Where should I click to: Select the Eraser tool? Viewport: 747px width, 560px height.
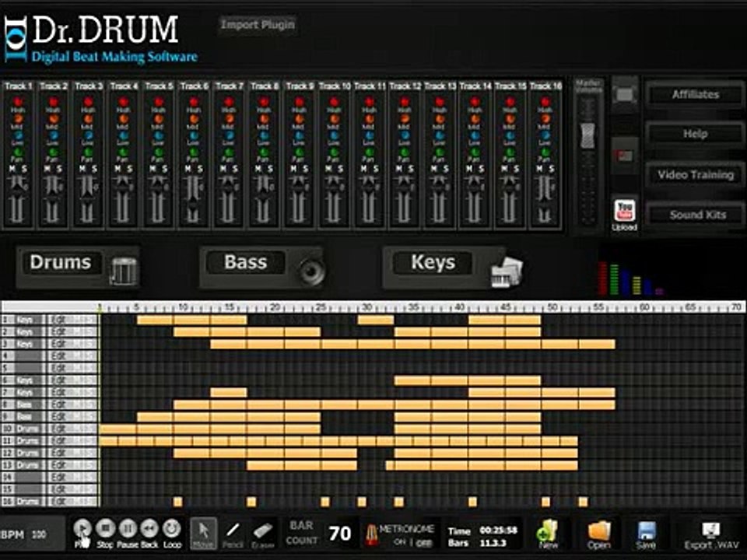(262, 532)
